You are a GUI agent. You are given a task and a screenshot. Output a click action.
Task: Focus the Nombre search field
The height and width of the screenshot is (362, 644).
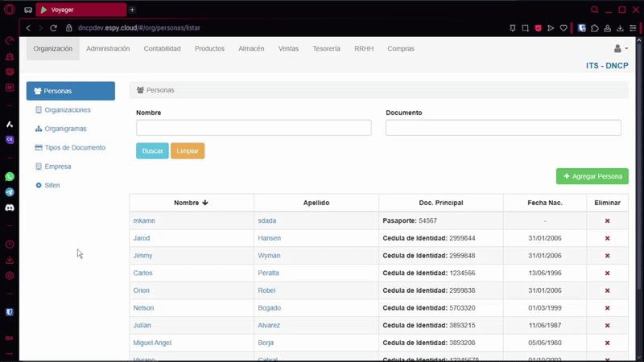(x=254, y=128)
